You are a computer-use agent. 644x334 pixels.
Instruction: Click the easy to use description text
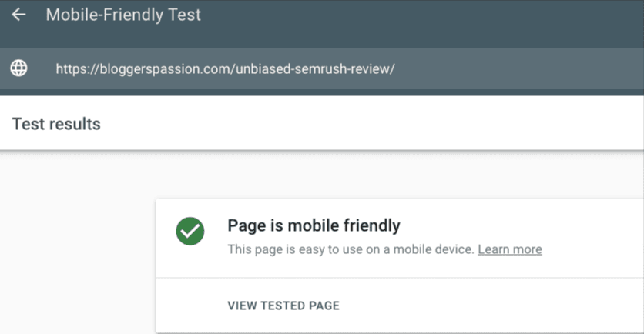coord(351,249)
